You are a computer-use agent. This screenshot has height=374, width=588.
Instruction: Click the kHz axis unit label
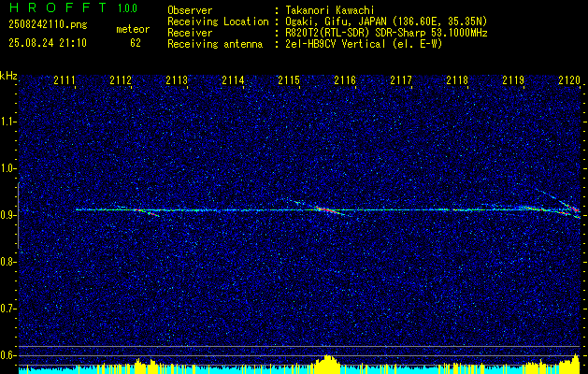(x=8, y=76)
